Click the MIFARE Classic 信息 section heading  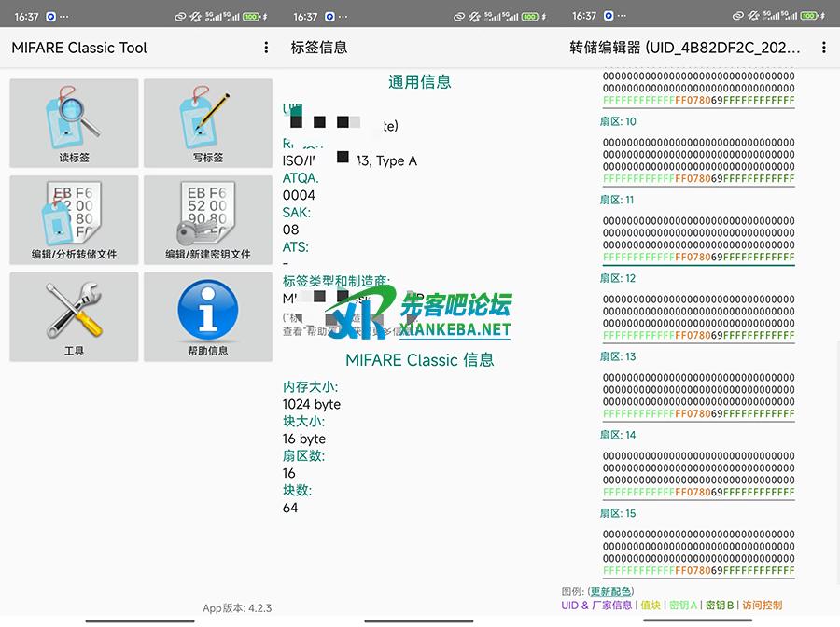(419, 359)
